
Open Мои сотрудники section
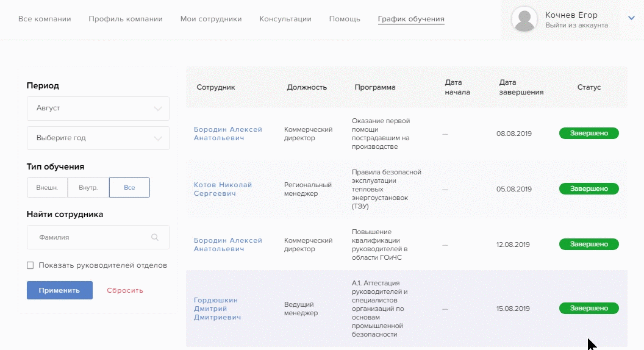[x=211, y=19]
